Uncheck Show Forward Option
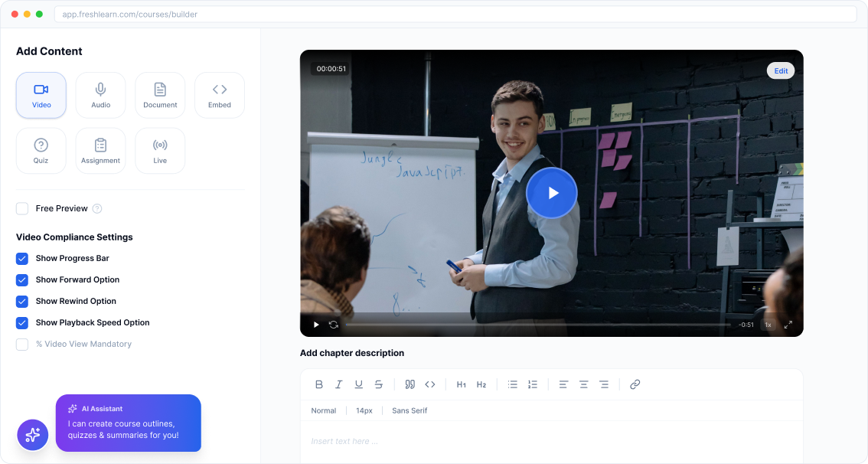The height and width of the screenshot is (464, 868). pos(22,280)
